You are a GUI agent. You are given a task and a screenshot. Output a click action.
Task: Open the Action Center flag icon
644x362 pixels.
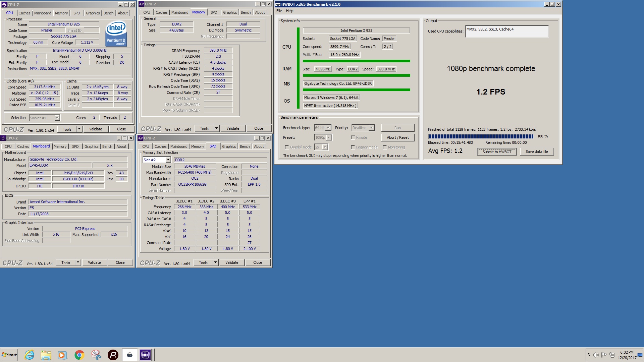pyautogui.click(x=604, y=355)
